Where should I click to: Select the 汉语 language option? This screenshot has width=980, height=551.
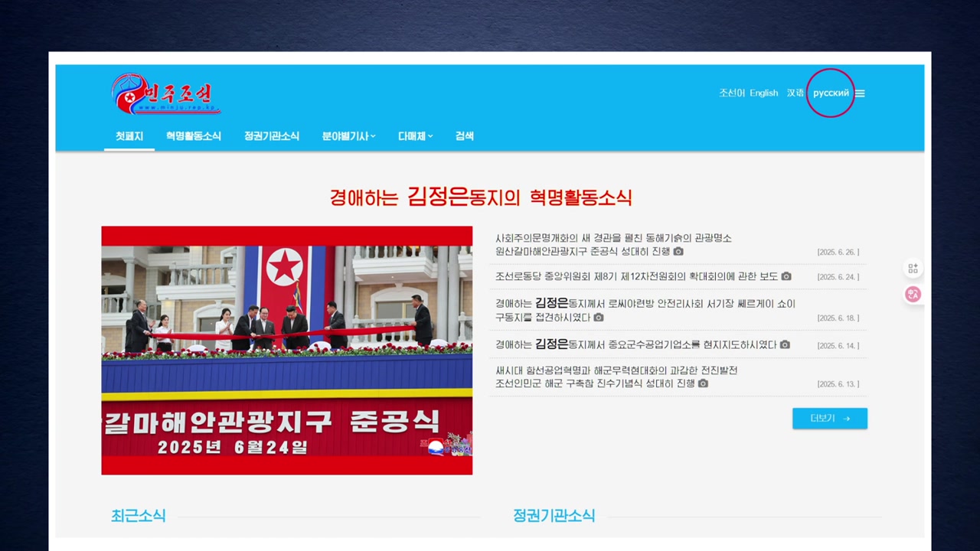(x=795, y=93)
